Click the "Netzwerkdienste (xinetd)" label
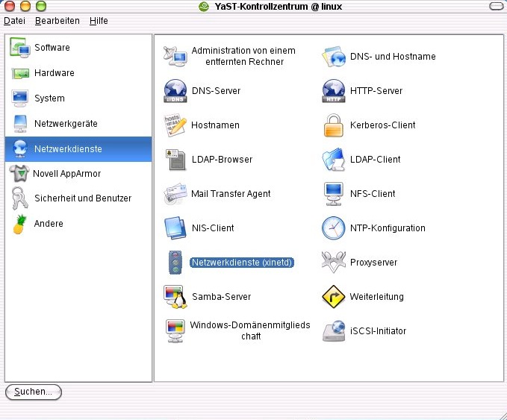 [242, 263]
